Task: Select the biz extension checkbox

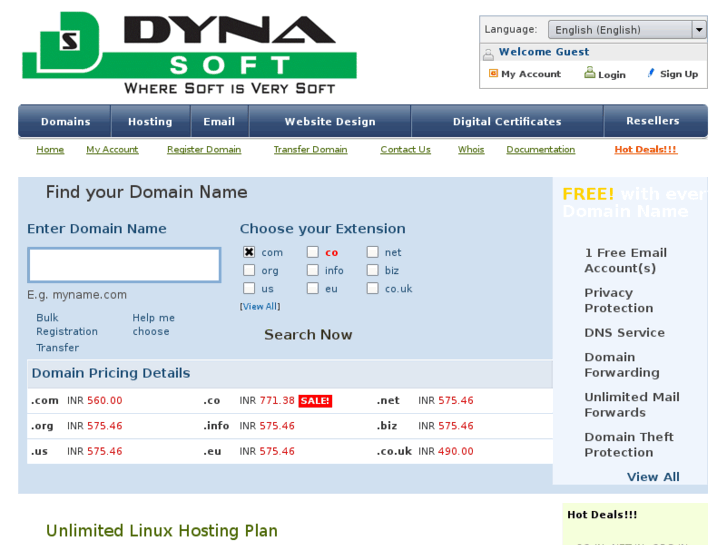Action: (372, 270)
